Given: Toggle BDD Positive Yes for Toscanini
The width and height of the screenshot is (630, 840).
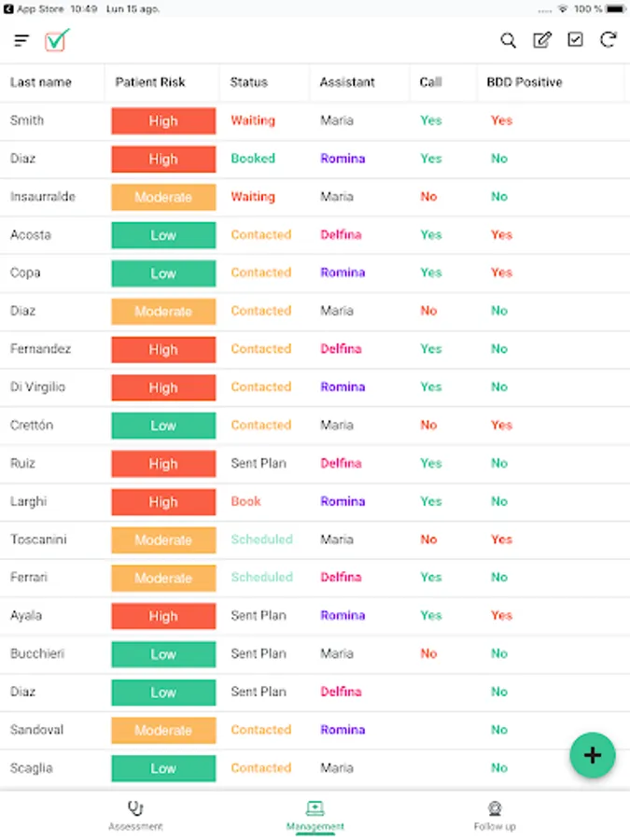Looking at the screenshot, I should 501,539.
